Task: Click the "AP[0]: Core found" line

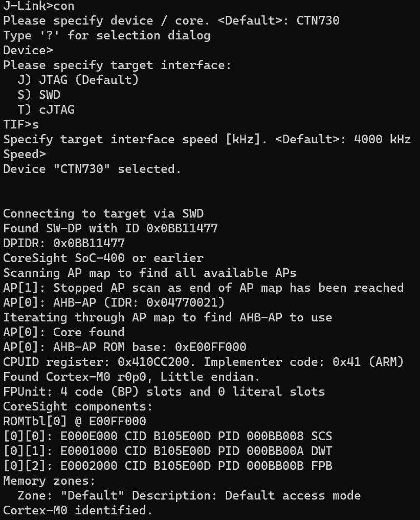Action: pos(63,332)
